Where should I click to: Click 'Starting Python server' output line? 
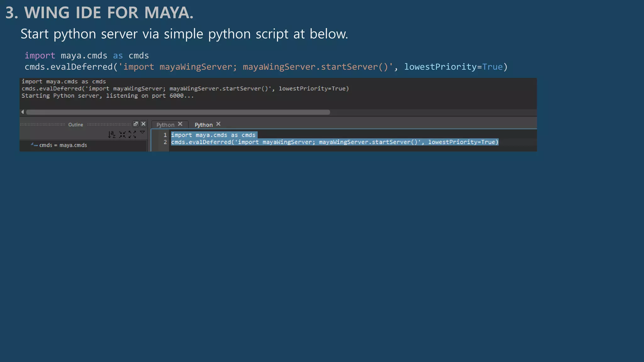(108, 96)
